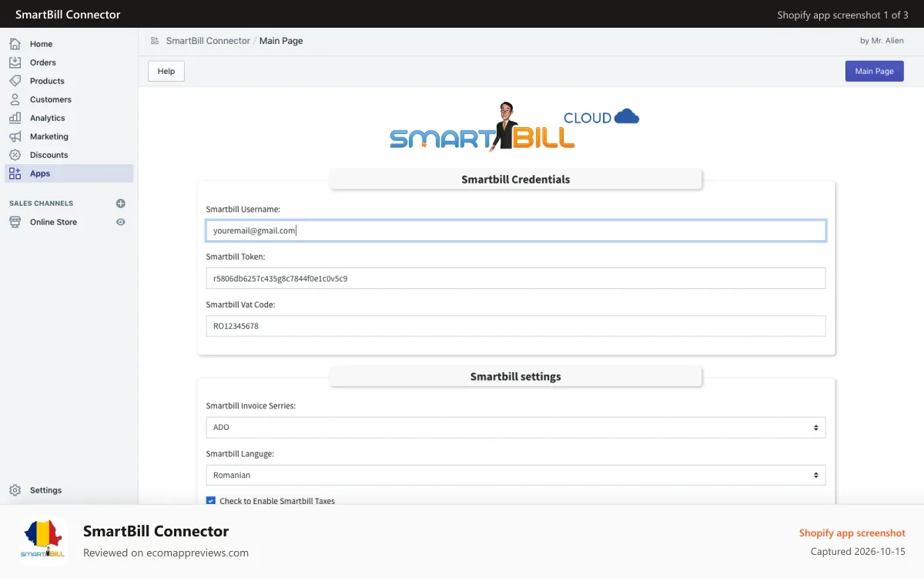Click the 'Main Page' breadcrumb text
The height and width of the screenshot is (578, 924).
pyautogui.click(x=281, y=41)
